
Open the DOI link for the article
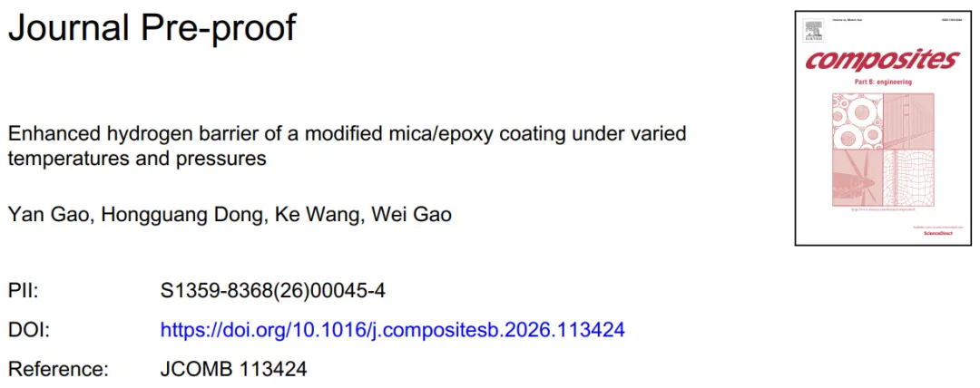(x=392, y=330)
